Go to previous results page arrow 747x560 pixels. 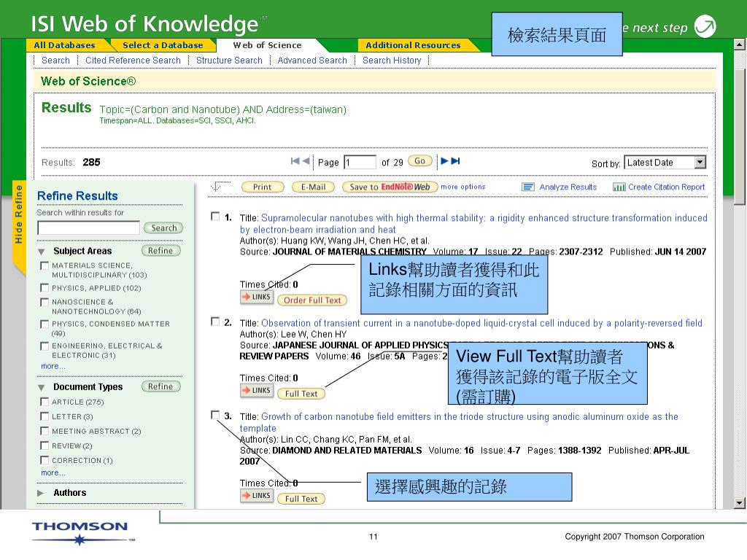(306, 161)
